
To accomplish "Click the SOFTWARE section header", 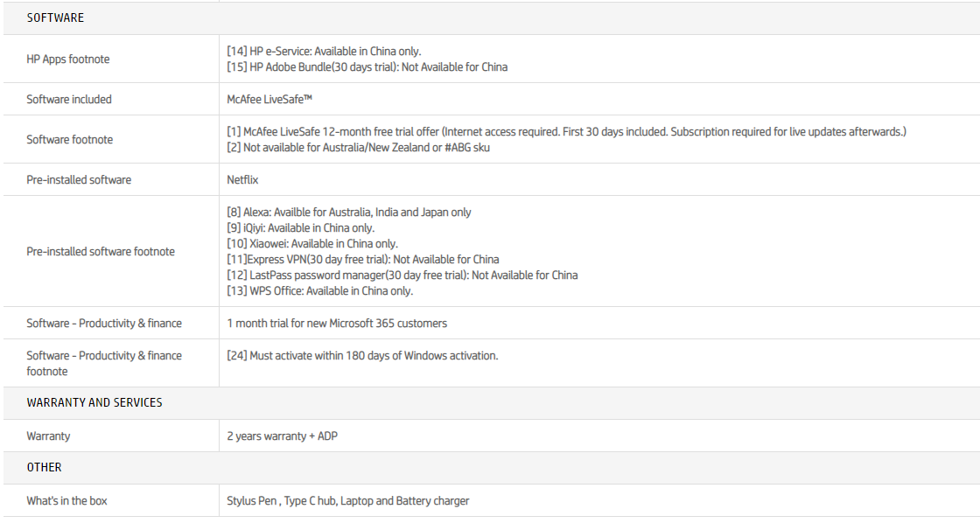I will [55, 17].
